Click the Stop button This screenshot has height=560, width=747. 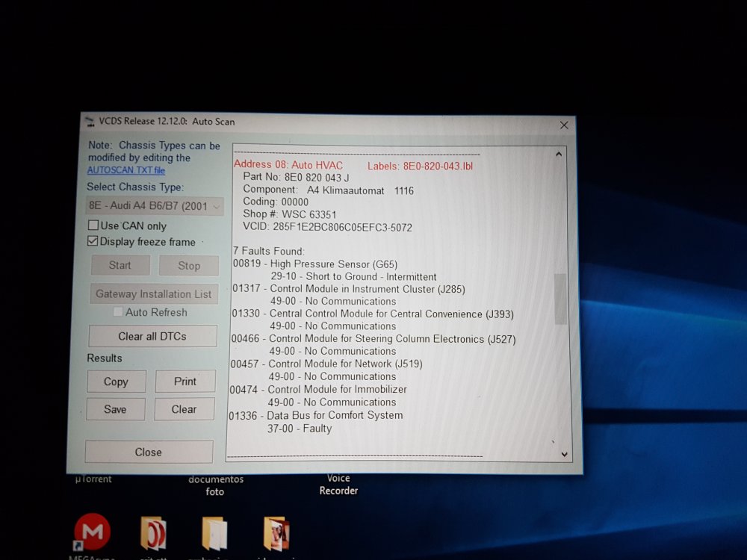(x=189, y=266)
